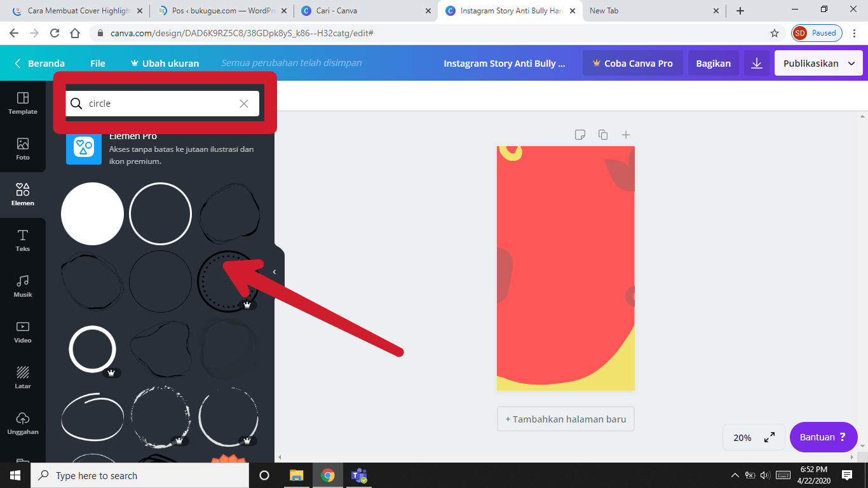Select the Video sidebar icon
The width and height of the screenshot is (868, 488).
tap(22, 332)
